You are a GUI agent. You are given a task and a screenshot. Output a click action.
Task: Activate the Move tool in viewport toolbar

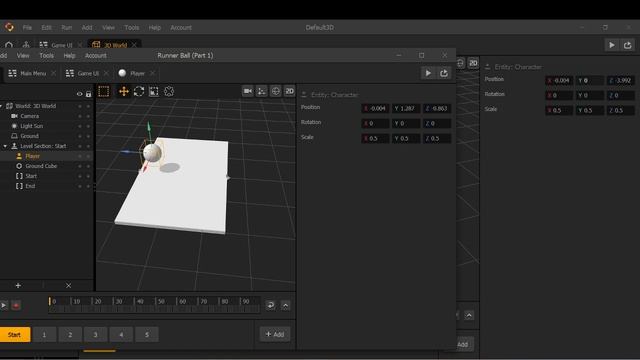click(123, 91)
